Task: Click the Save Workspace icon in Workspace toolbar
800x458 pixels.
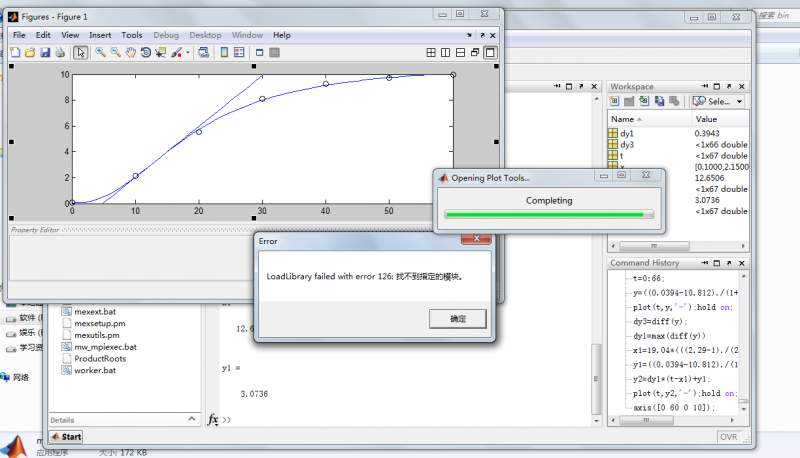Action: click(x=659, y=101)
